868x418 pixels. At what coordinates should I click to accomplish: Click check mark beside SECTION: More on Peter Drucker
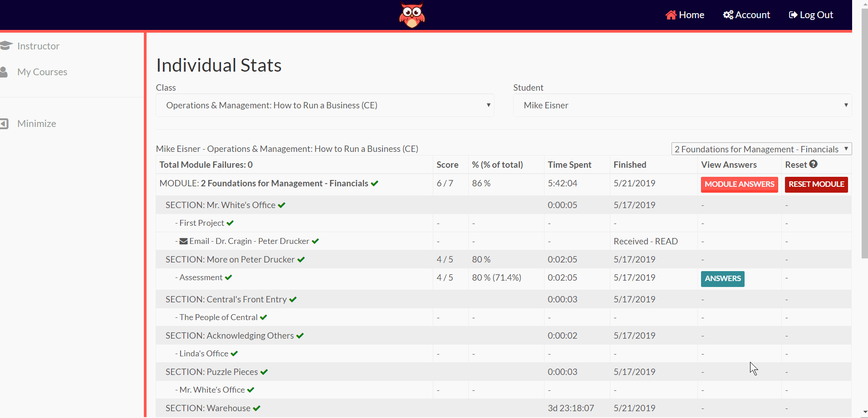click(x=301, y=259)
